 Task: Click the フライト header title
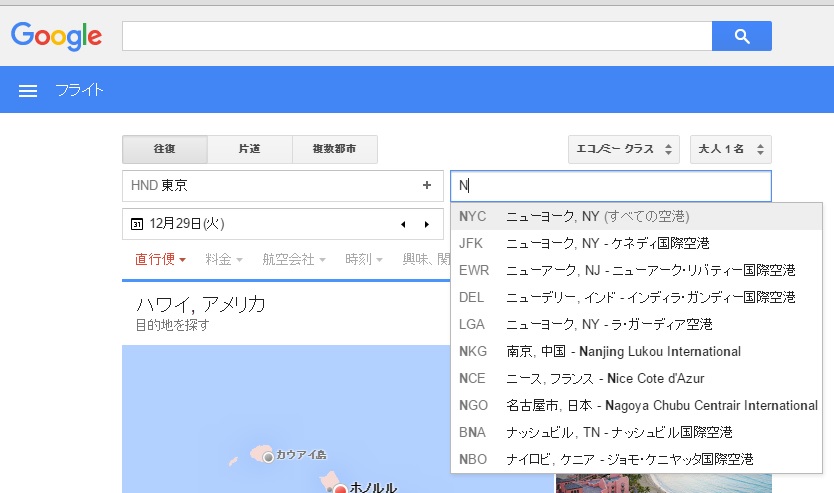tap(79, 90)
